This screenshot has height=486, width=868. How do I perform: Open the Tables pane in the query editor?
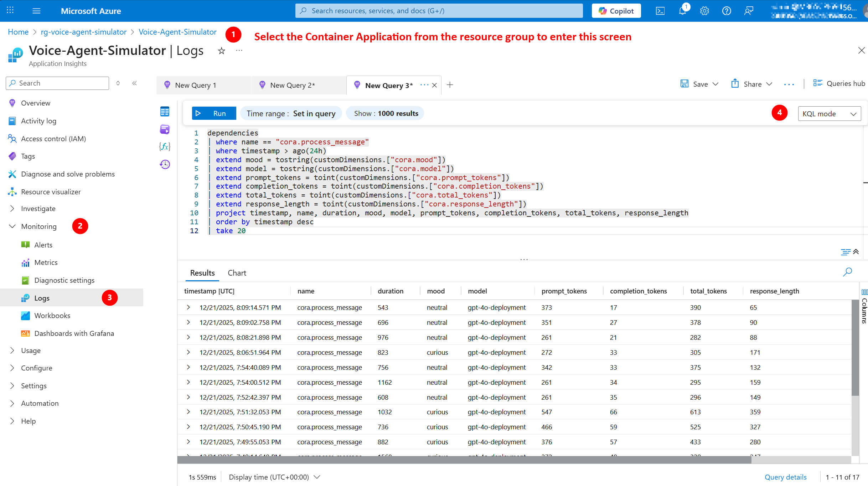click(x=165, y=111)
